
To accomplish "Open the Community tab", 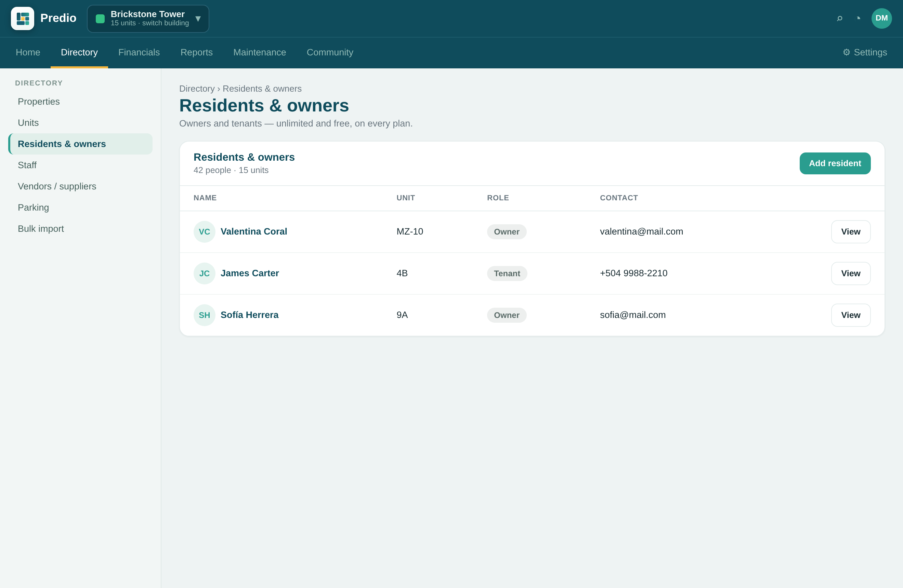I will click(330, 52).
